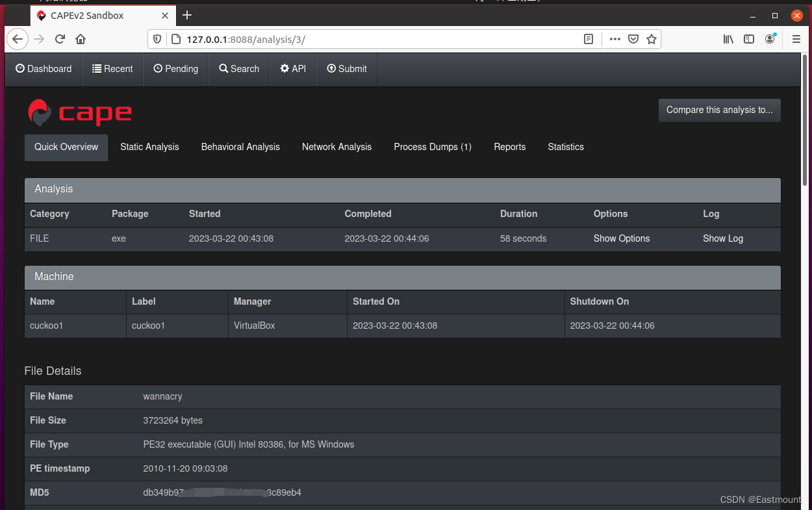The width and height of the screenshot is (812, 510).
Task: Click the Show Options link
Action: coord(622,238)
